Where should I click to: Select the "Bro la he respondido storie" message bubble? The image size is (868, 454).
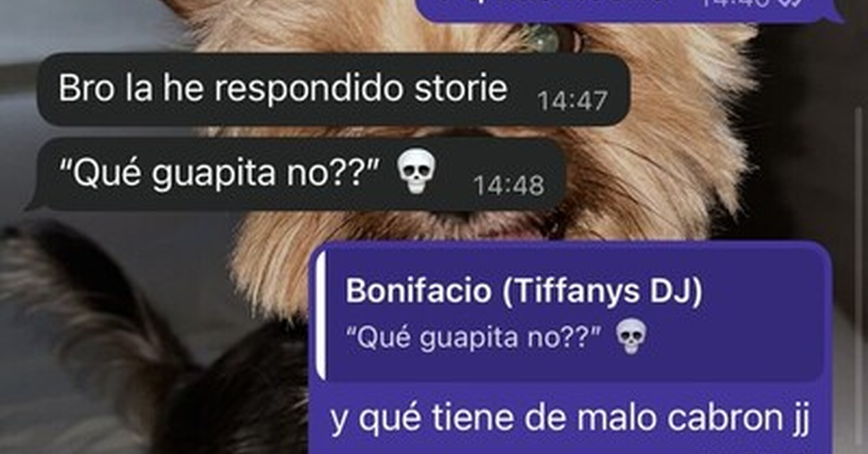334,89
